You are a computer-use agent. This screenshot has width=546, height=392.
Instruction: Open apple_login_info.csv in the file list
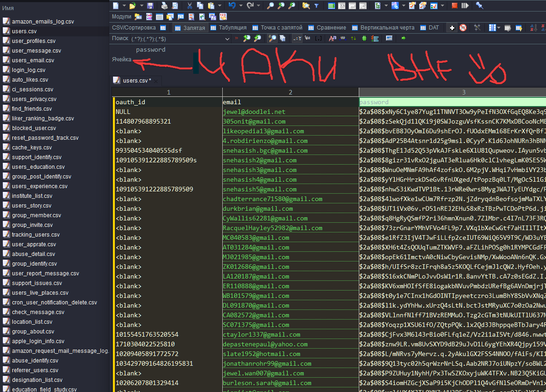38,341
